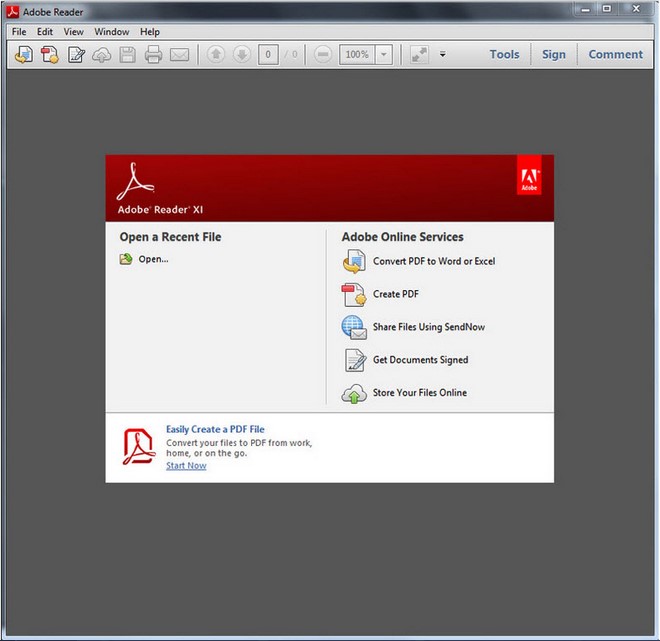Click the Create PDF toolbar icon

point(50,55)
